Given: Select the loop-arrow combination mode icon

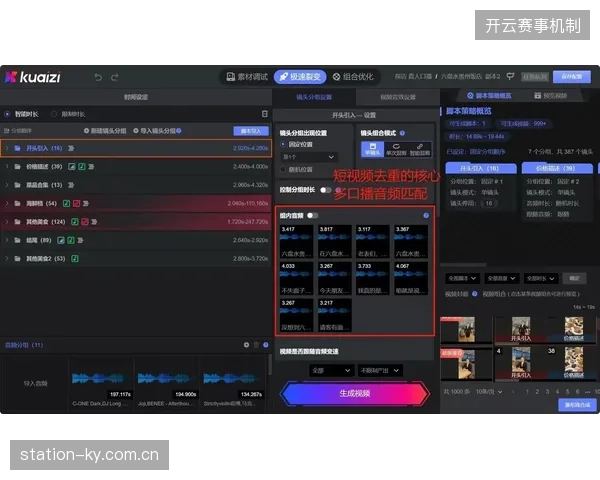Looking at the screenshot, I should (396, 149).
